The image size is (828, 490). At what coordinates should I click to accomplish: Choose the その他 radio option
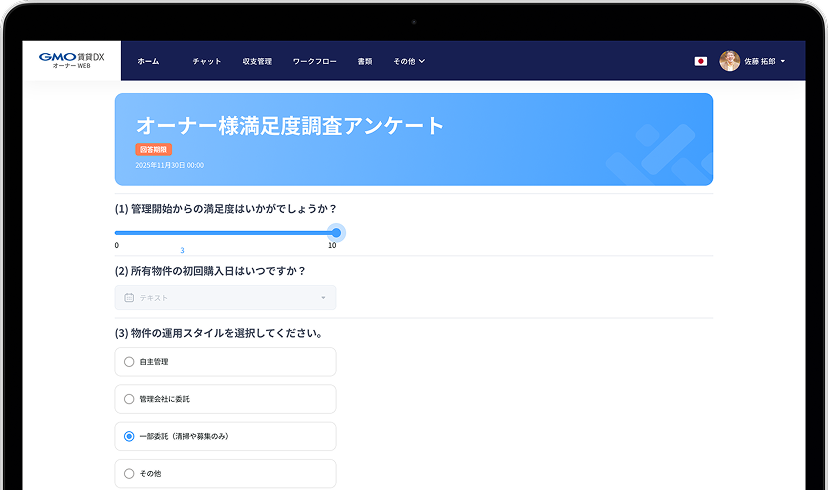pyautogui.click(x=129, y=473)
